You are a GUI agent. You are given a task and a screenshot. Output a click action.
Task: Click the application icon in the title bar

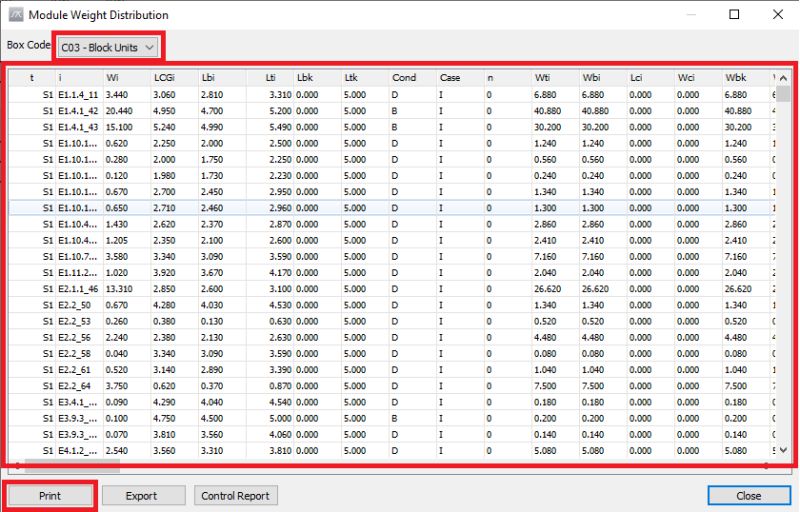(x=16, y=14)
